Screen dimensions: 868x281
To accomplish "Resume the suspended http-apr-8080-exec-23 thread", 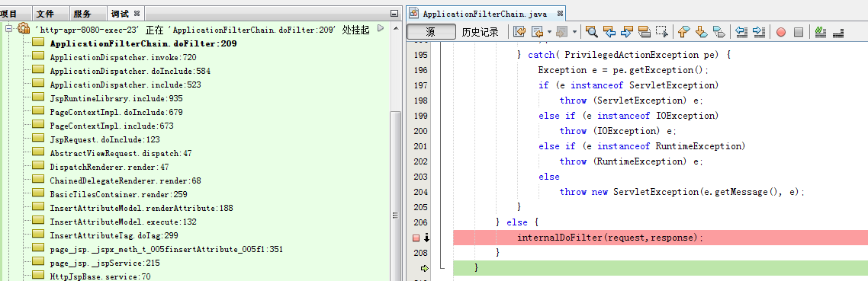I will [380, 28].
